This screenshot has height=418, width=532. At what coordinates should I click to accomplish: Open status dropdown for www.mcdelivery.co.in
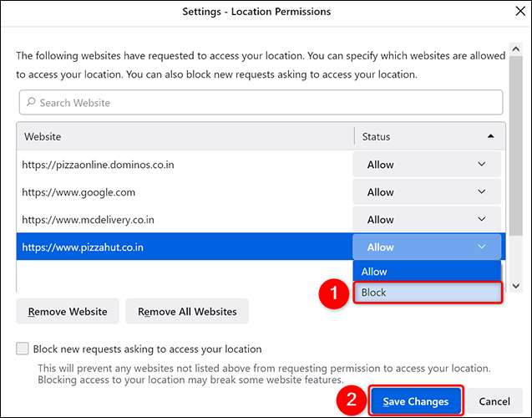coord(427,220)
